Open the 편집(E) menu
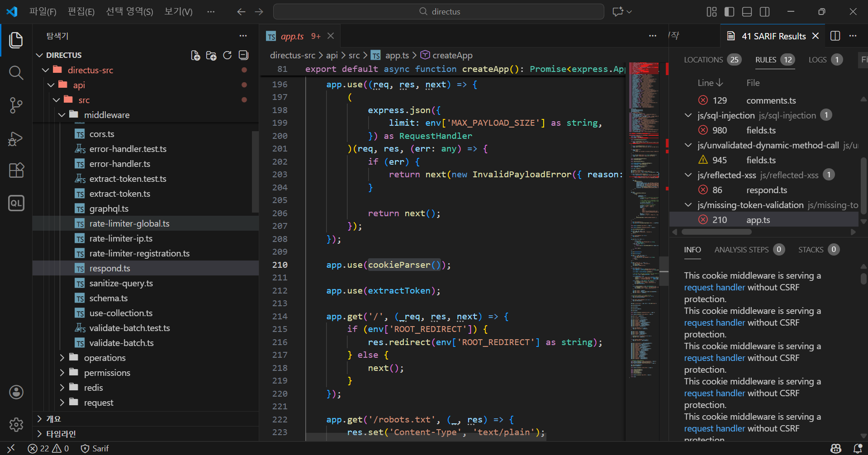 point(81,12)
